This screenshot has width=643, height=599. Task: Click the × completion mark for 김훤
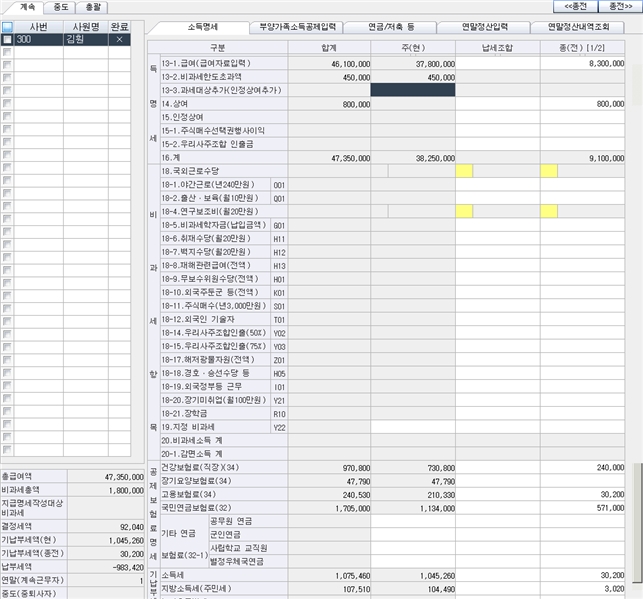coord(119,40)
